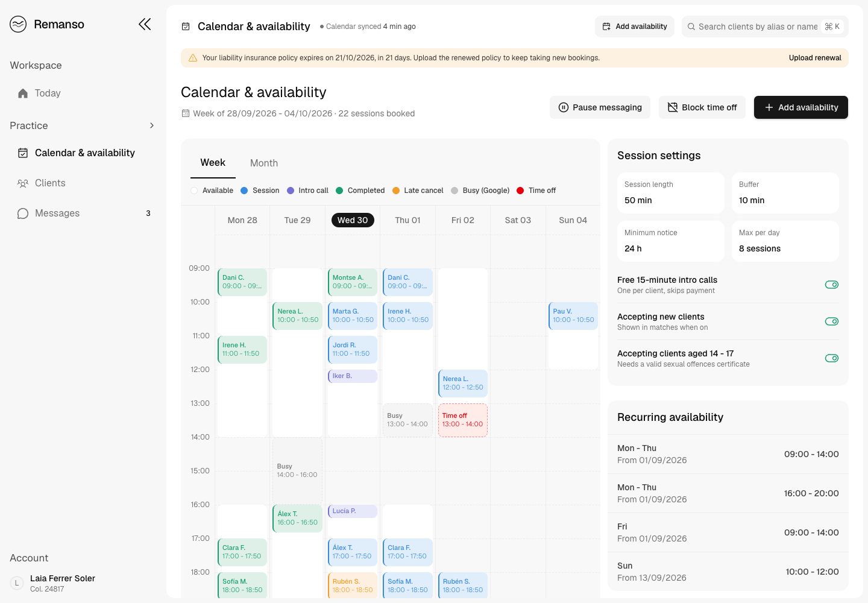Focus the Search clients by alias or name field
This screenshot has width=868, height=603.
[x=765, y=27]
